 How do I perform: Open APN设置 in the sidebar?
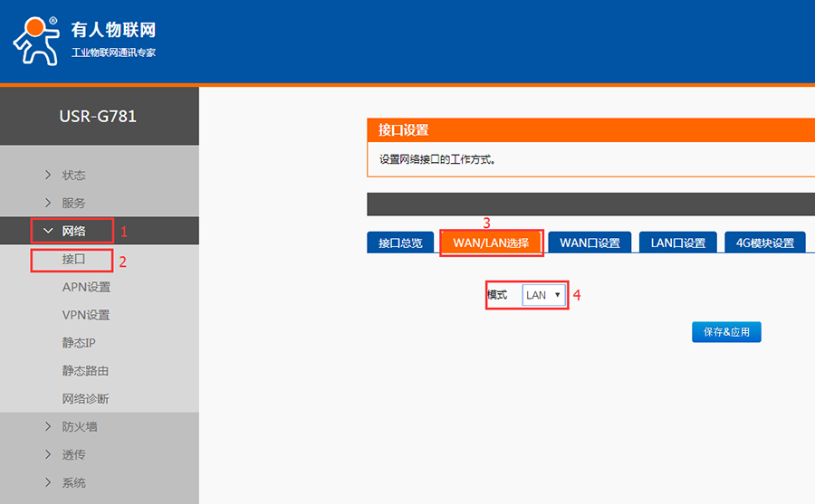(x=86, y=287)
